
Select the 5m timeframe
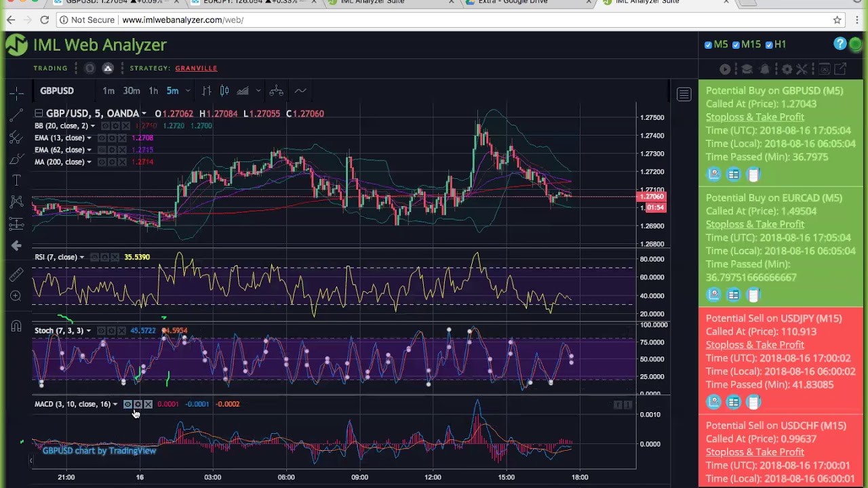pos(172,91)
